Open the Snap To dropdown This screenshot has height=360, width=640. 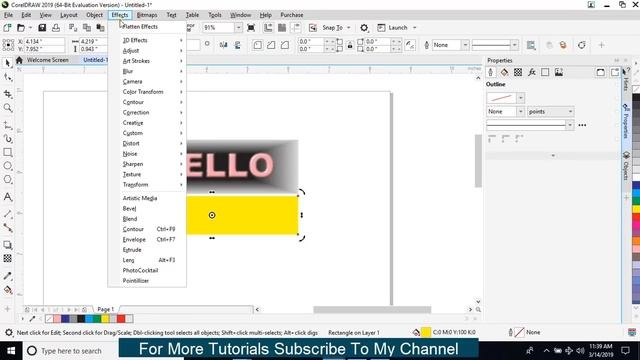[349, 28]
